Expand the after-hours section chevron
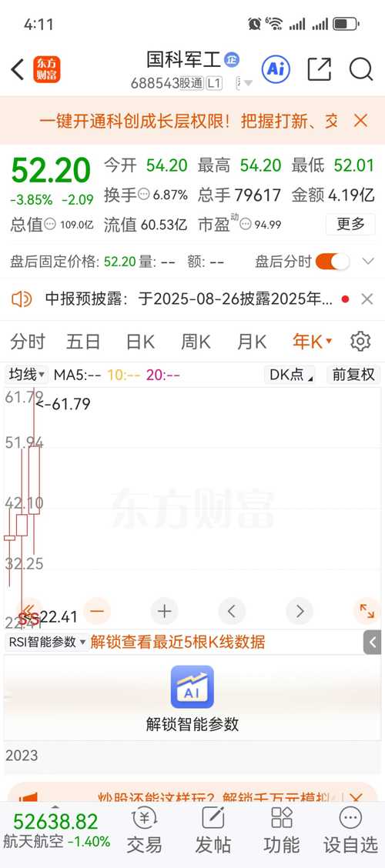Image resolution: width=385 pixels, height=868 pixels. [368, 262]
